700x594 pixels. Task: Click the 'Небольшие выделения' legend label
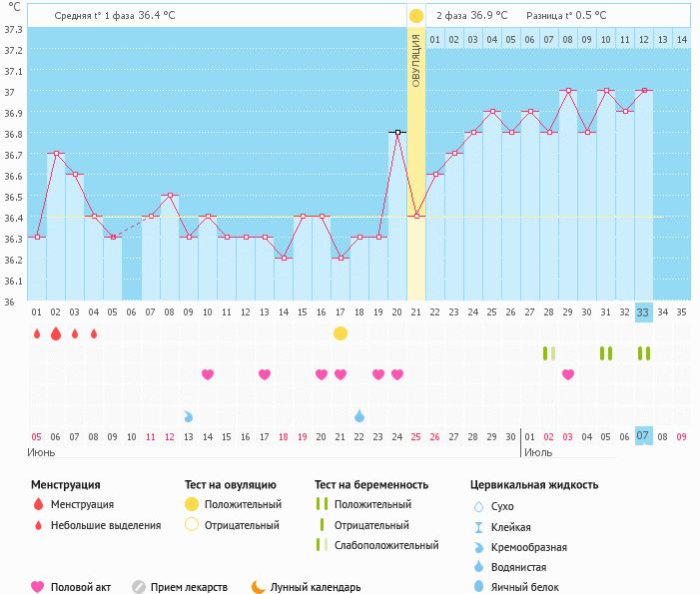tap(106, 525)
